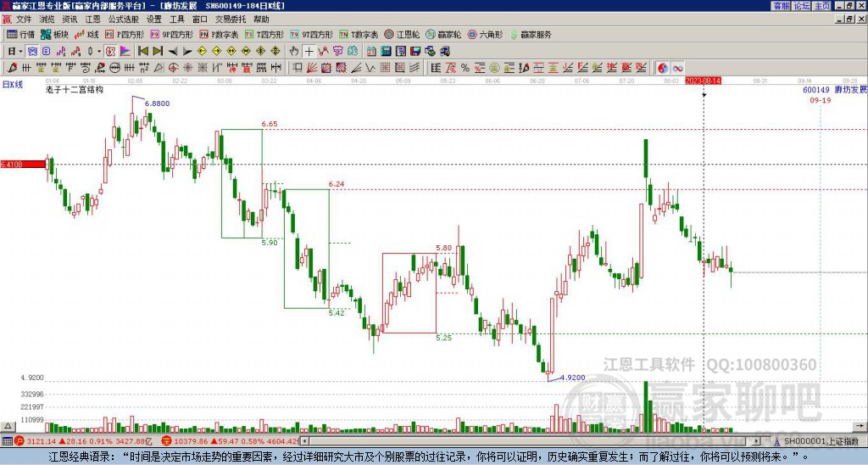Select the hand pan tool

[294, 51]
